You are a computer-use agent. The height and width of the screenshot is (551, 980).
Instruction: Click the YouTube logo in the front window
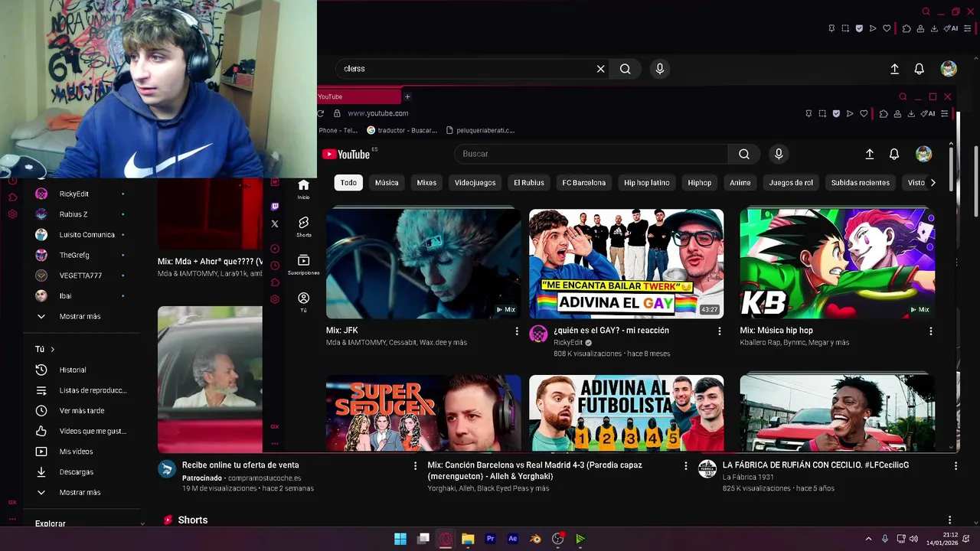point(346,154)
